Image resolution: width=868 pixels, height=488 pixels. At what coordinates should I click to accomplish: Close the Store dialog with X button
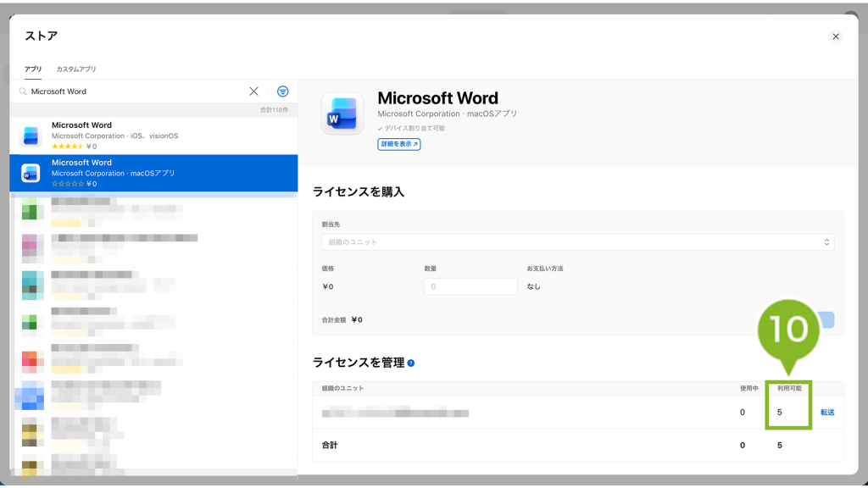click(835, 36)
